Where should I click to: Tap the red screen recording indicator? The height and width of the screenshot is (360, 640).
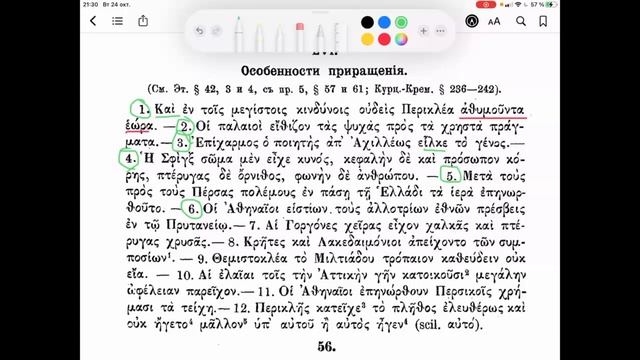(486, 4)
